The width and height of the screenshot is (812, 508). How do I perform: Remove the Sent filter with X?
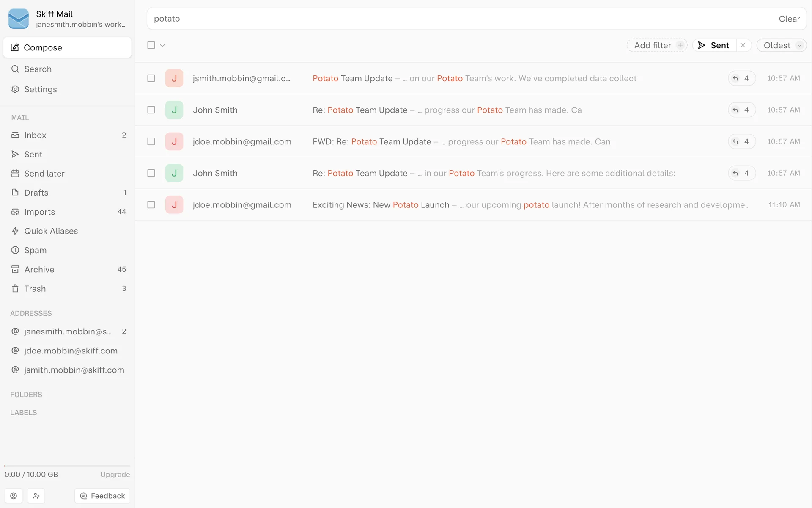click(x=743, y=45)
